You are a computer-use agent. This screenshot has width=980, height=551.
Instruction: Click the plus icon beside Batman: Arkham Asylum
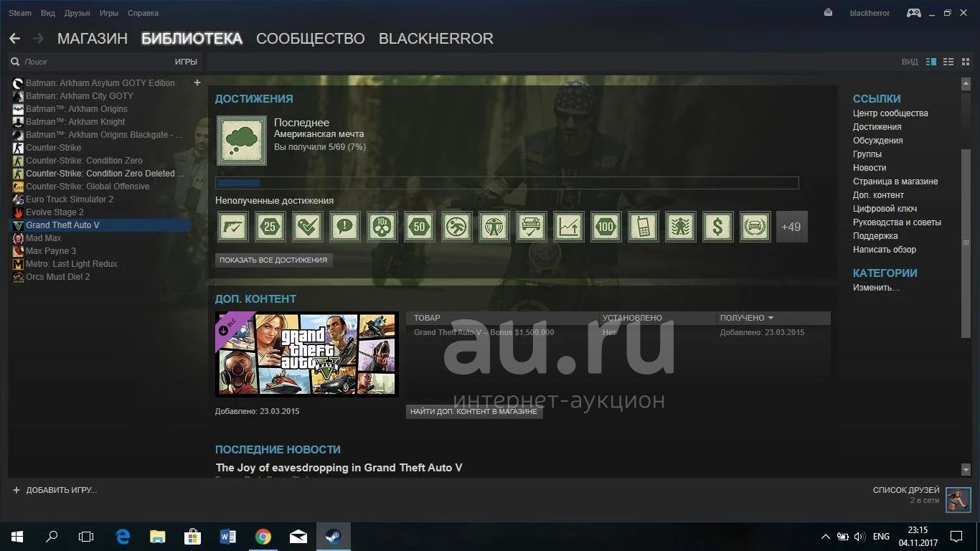click(197, 83)
